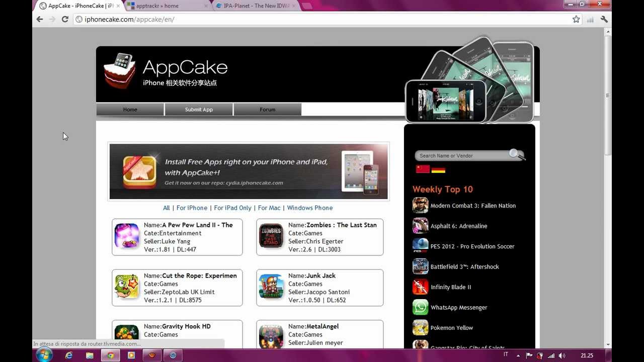Open Internet Explorer from taskbar

coord(69,355)
